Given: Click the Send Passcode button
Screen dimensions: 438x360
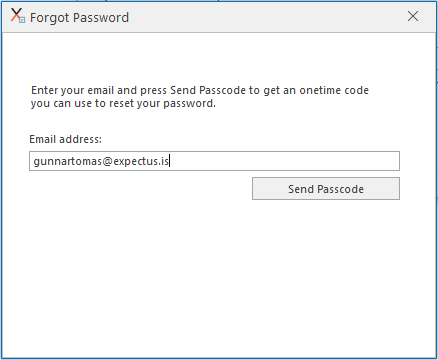Looking at the screenshot, I should pyautogui.click(x=326, y=189).
